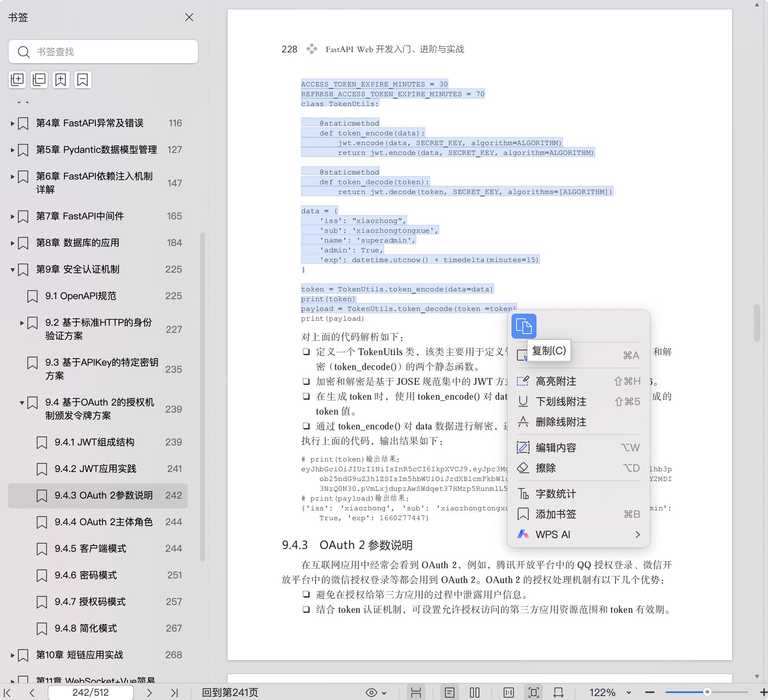Expand 第5章 Pydantic数据模型管理 chapter
Screen dimensions: 768x700
[13, 150]
